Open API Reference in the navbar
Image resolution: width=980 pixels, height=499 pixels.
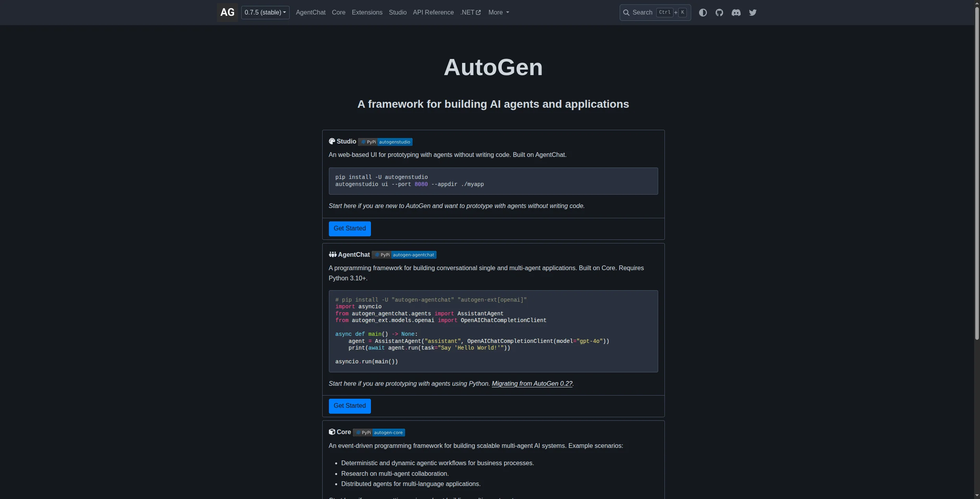(433, 13)
